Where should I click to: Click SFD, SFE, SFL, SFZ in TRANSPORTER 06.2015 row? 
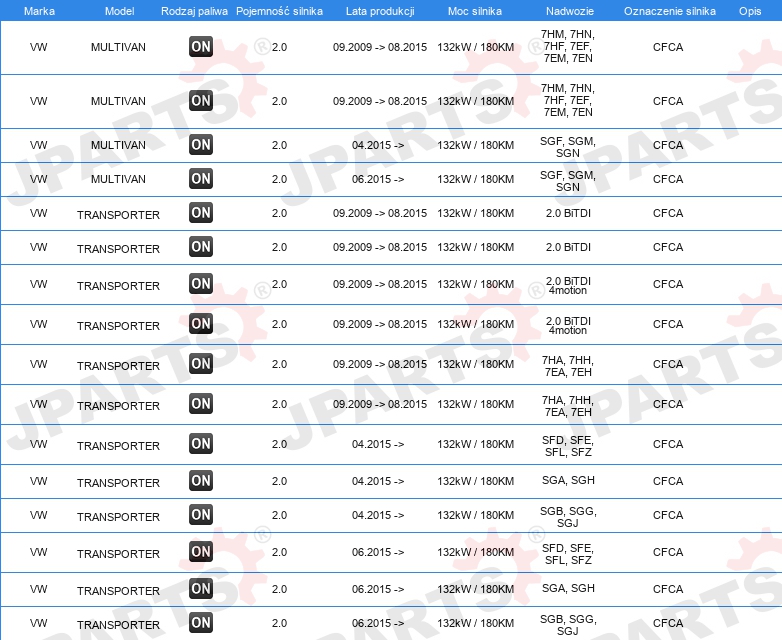coord(568,554)
